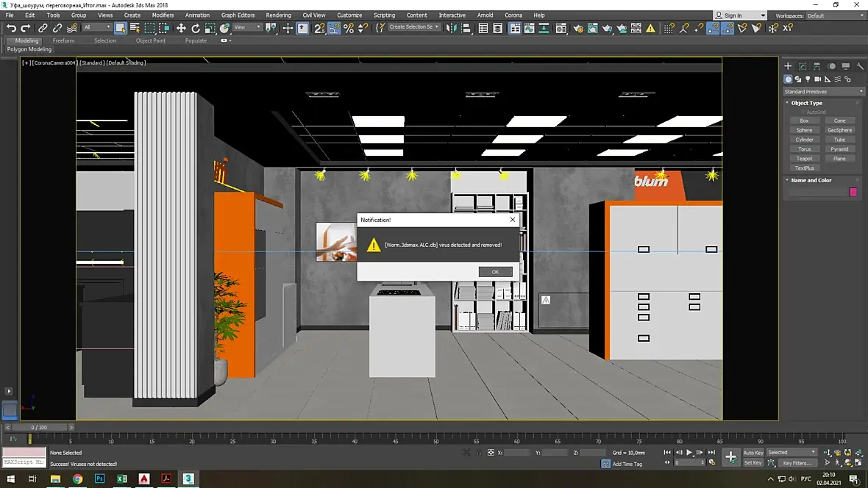Viewport: 868px width, 488px height.
Task: Open the Workspaces Default dropdown
Action: (834, 15)
